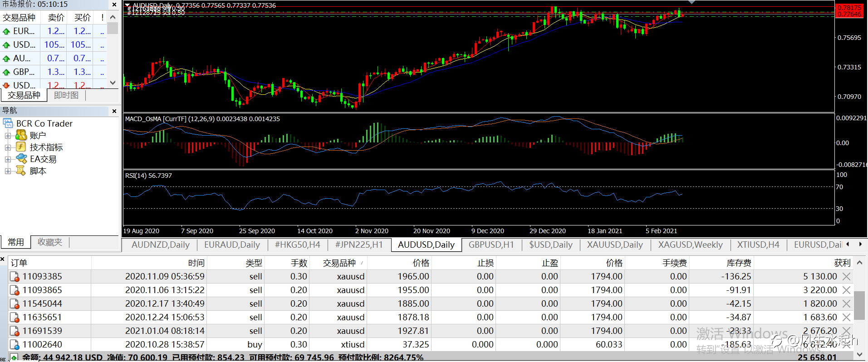The height and width of the screenshot is (362, 868).
Task: Select the 交易品种 symbols tab
Action: [24, 95]
